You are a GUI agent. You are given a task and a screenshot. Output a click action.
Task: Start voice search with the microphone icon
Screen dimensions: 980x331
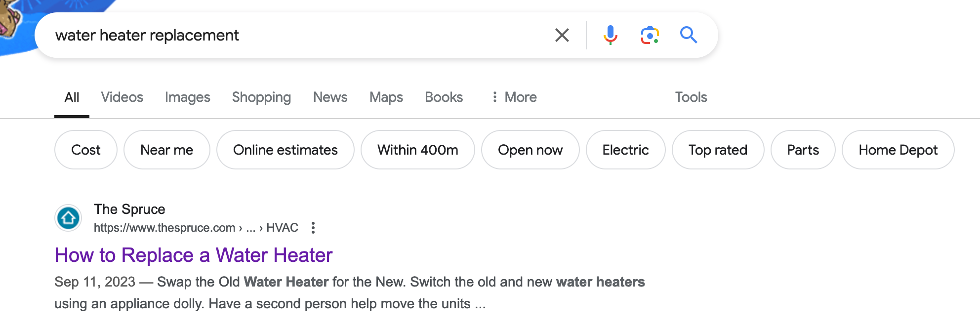click(610, 35)
